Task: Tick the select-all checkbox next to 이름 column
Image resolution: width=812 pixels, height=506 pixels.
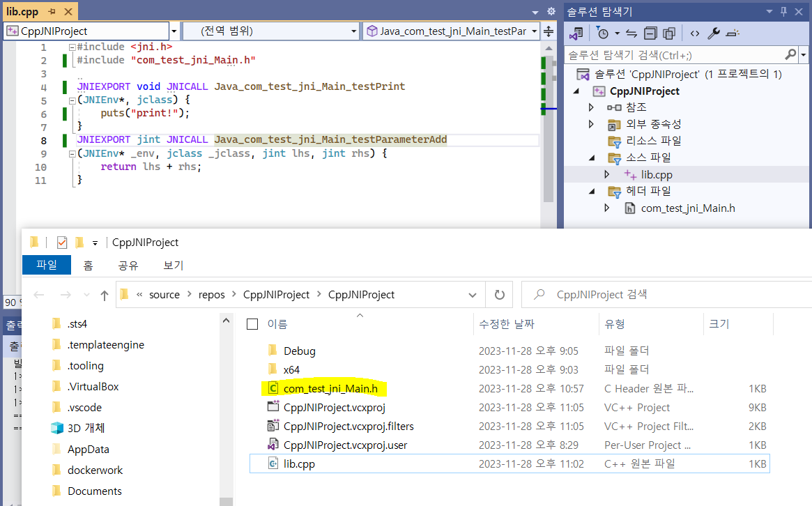Action: click(x=252, y=324)
